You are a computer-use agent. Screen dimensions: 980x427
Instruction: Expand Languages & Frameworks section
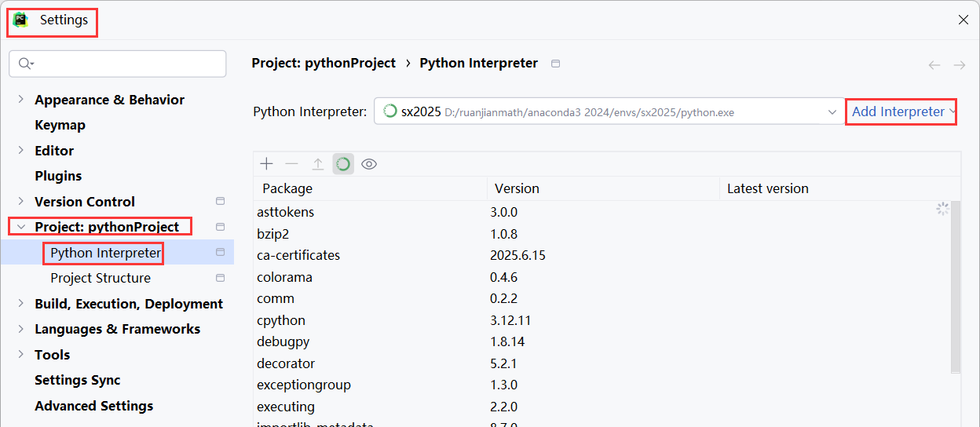coord(20,329)
